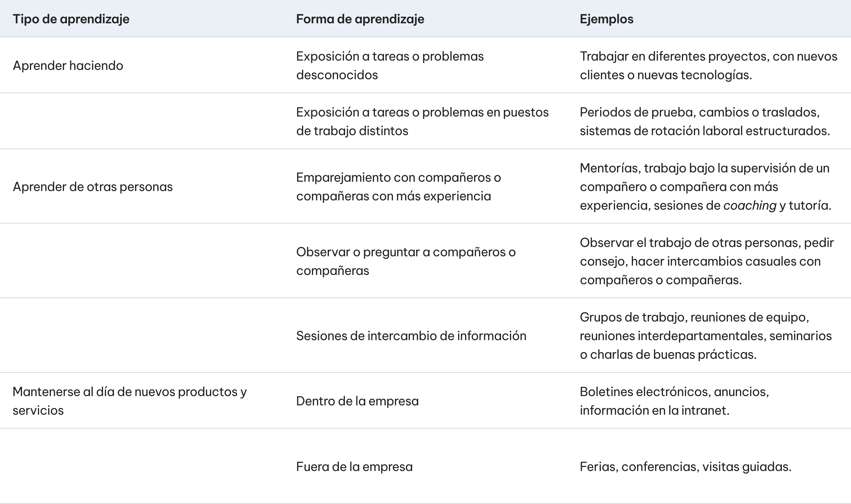Select the "puestos de trabajo distintos" cell
This screenshot has width=851, height=504.
[x=422, y=121]
